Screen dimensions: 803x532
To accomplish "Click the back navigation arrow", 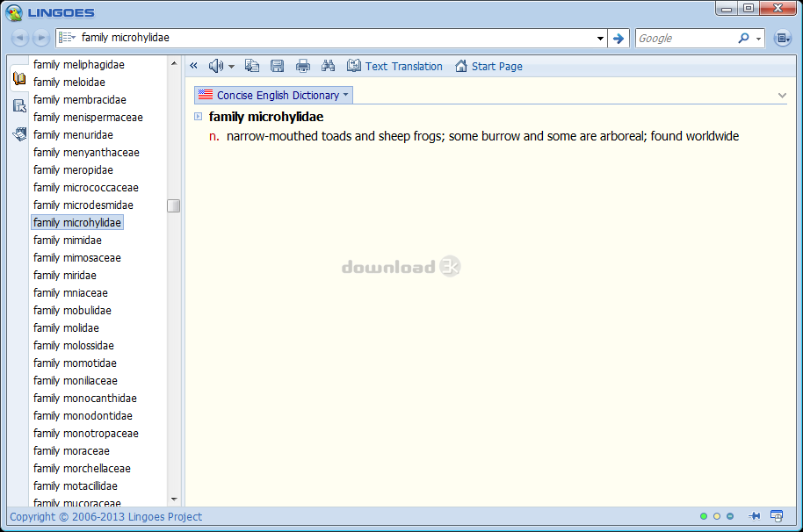I will coord(19,38).
